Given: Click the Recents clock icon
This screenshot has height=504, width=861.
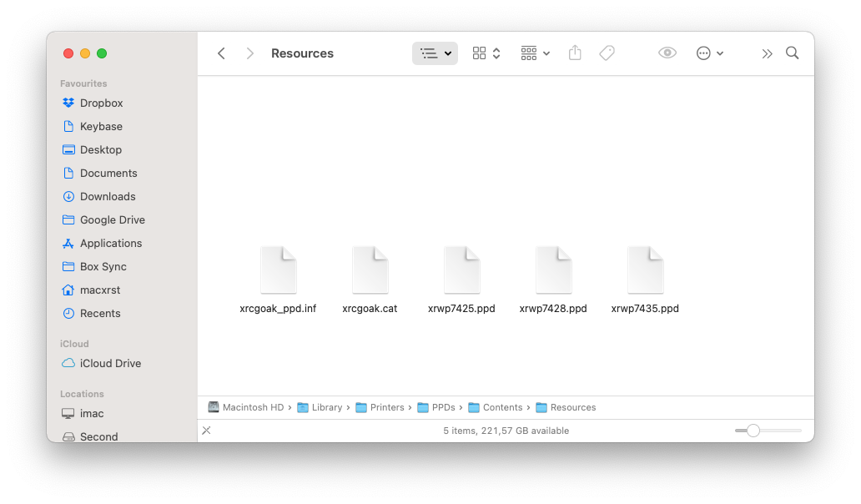Looking at the screenshot, I should 68,313.
